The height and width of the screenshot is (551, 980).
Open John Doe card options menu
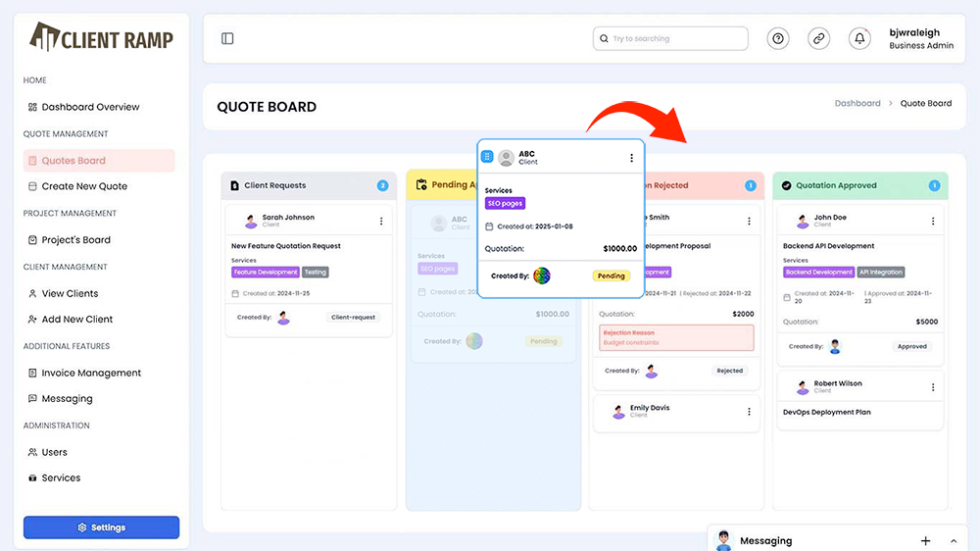point(933,222)
